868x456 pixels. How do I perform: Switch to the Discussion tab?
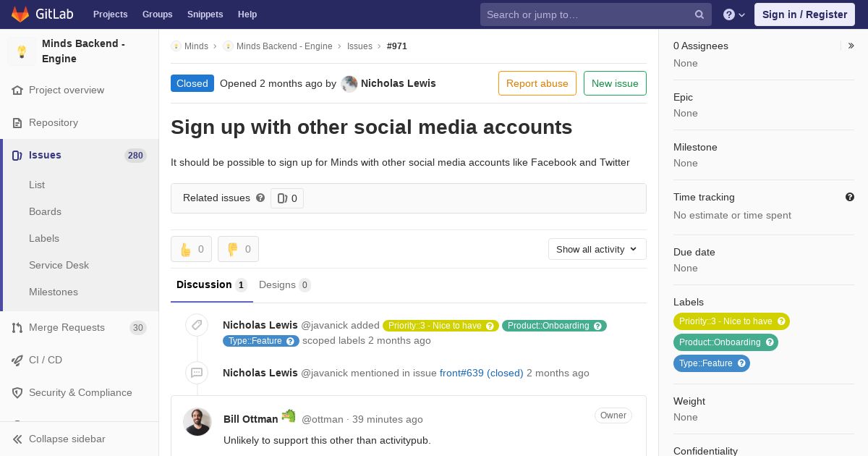pos(211,285)
